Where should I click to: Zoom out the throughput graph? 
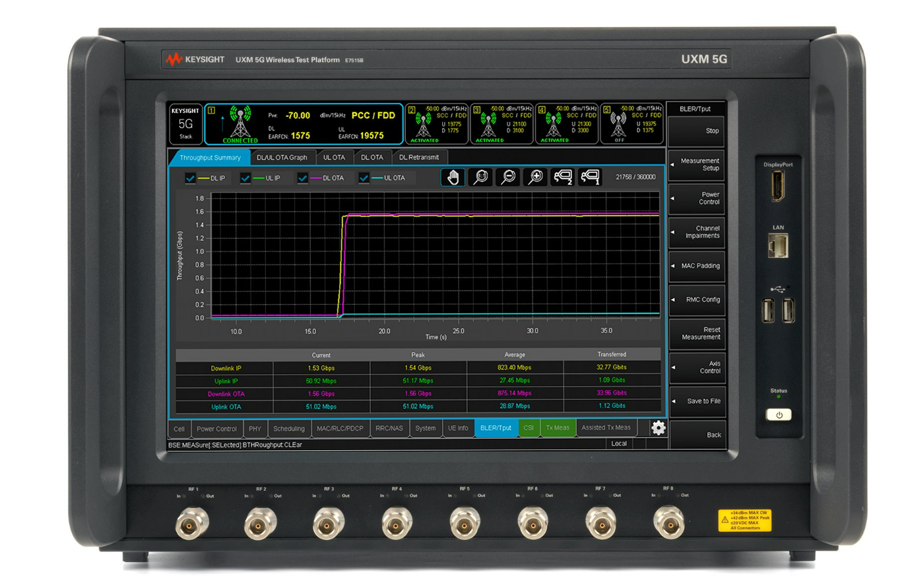(x=508, y=177)
